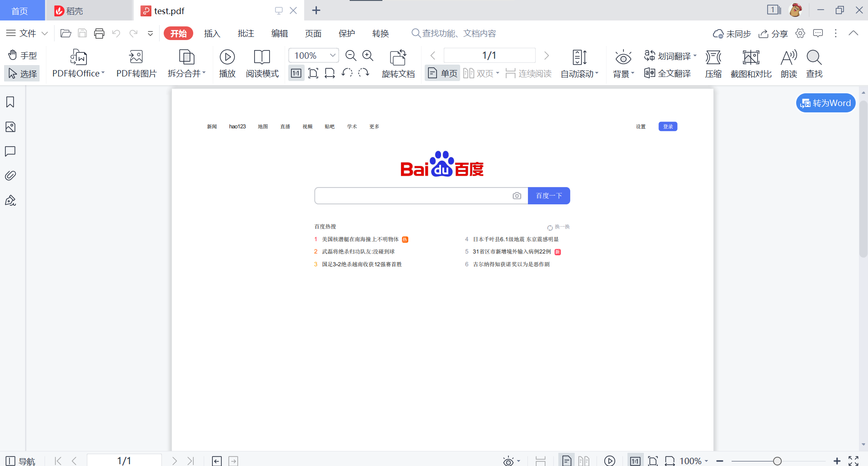Collapse the ribbon with up chevron

pyautogui.click(x=853, y=33)
